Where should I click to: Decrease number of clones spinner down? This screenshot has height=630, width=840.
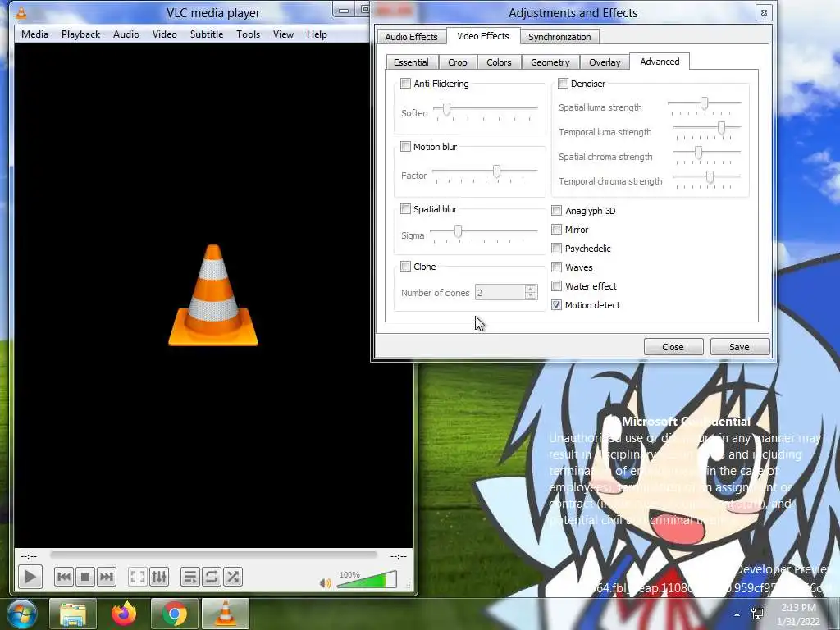[531, 295]
